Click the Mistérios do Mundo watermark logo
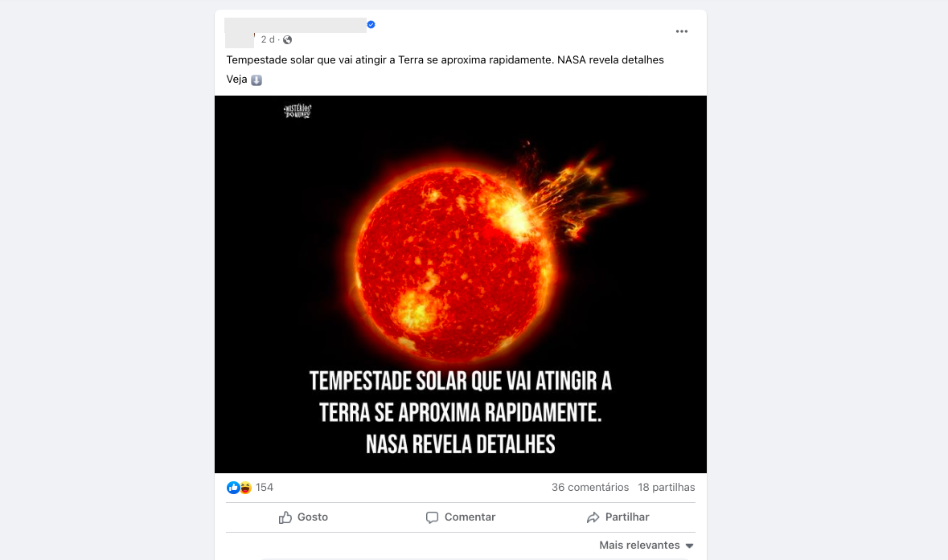The height and width of the screenshot is (560, 948). click(x=298, y=111)
